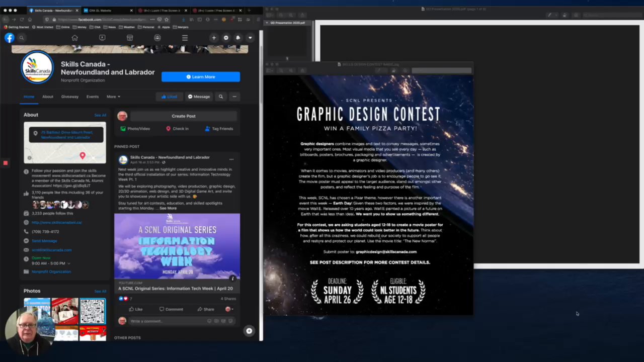
Task: Click the Message button on the page
Action: [199, 97]
